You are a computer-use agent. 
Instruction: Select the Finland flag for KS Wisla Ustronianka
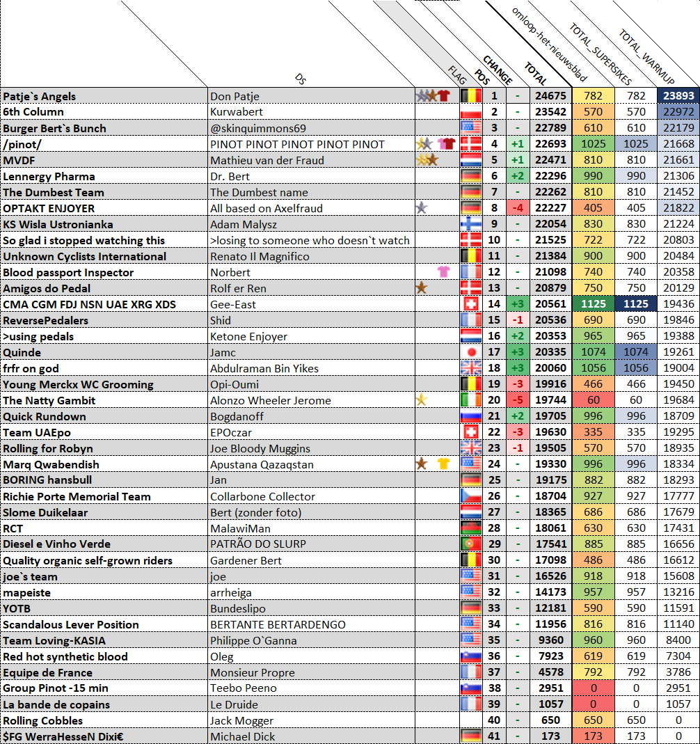point(470,224)
